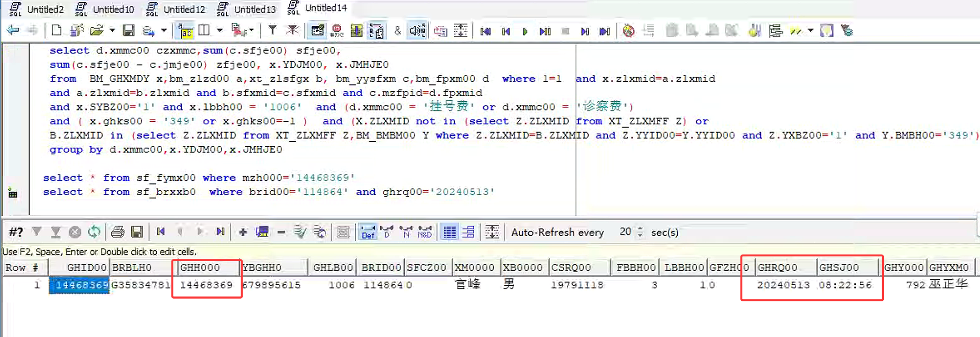Print the result grid
The height and width of the screenshot is (337, 980).
click(118, 232)
